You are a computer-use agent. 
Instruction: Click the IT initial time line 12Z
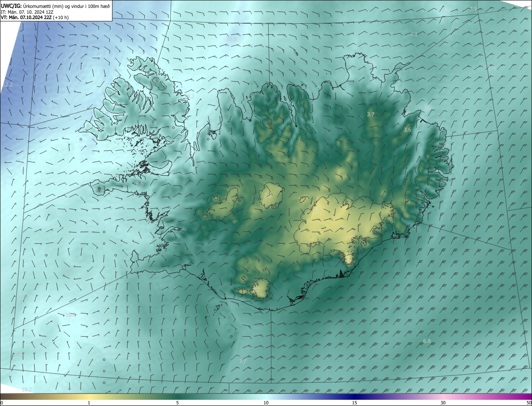[x=27, y=12]
